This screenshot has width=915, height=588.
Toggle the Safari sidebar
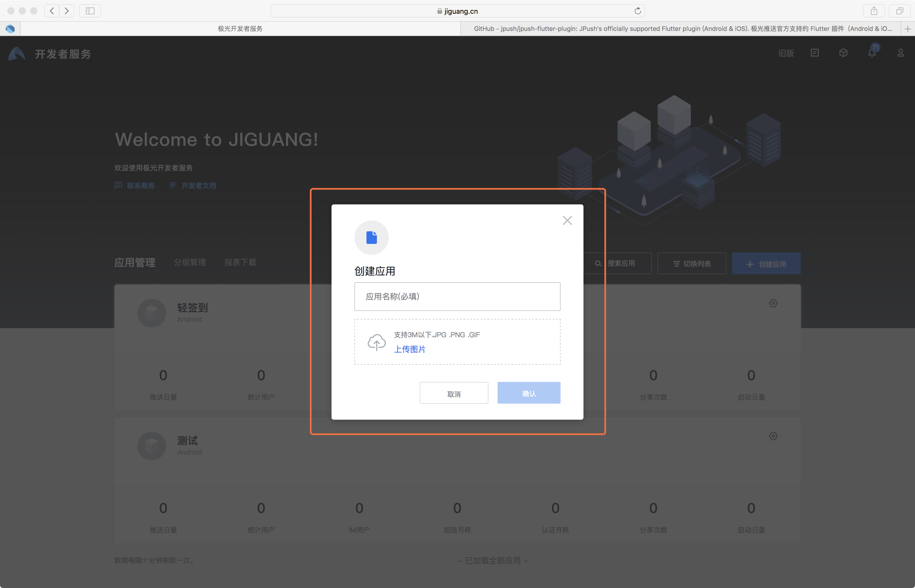90,11
